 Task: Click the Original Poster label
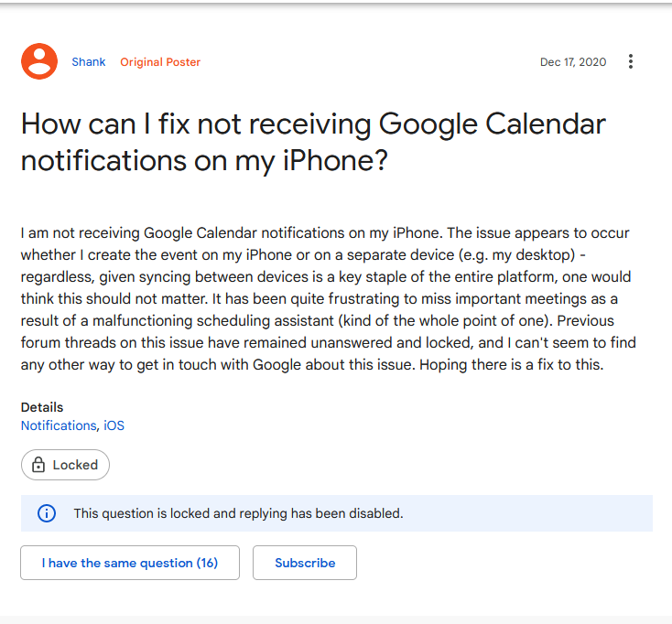pyautogui.click(x=160, y=62)
